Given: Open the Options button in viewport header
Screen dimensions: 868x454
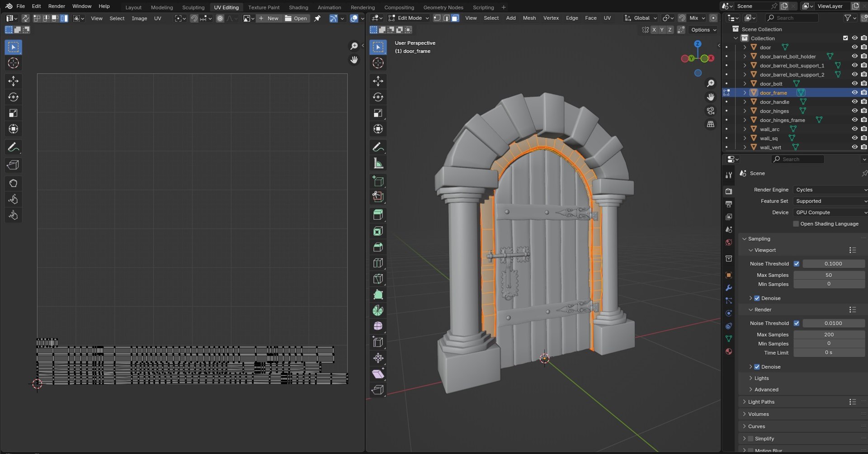Looking at the screenshot, I should coord(703,30).
